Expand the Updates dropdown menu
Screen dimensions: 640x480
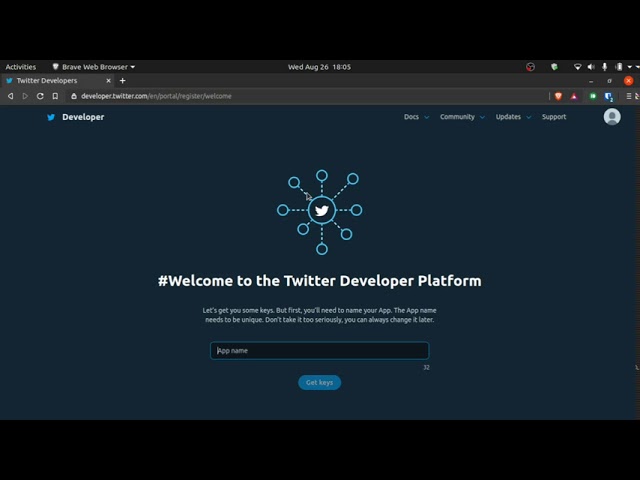pos(513,117)
